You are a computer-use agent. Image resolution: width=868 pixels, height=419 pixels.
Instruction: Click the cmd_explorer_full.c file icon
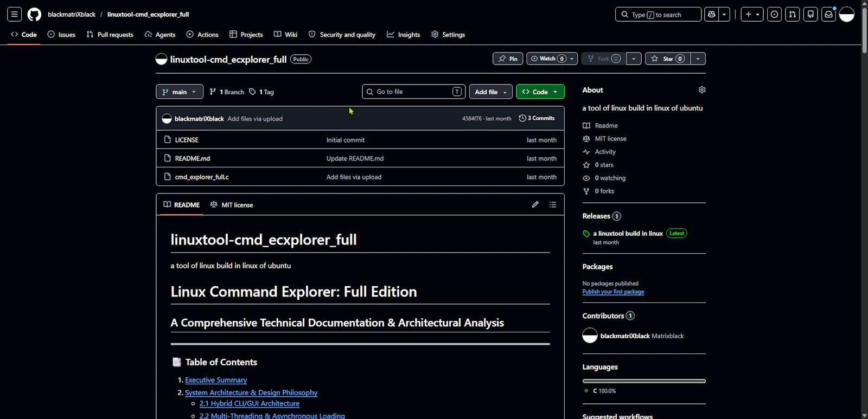[168, 177]
